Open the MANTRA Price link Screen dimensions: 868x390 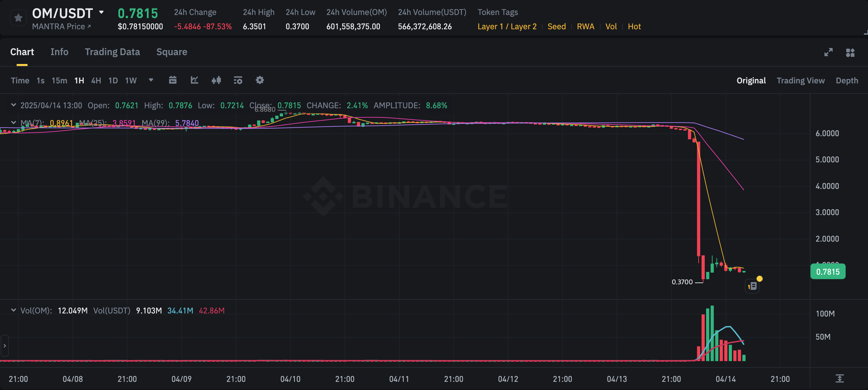tap(61, 27)
